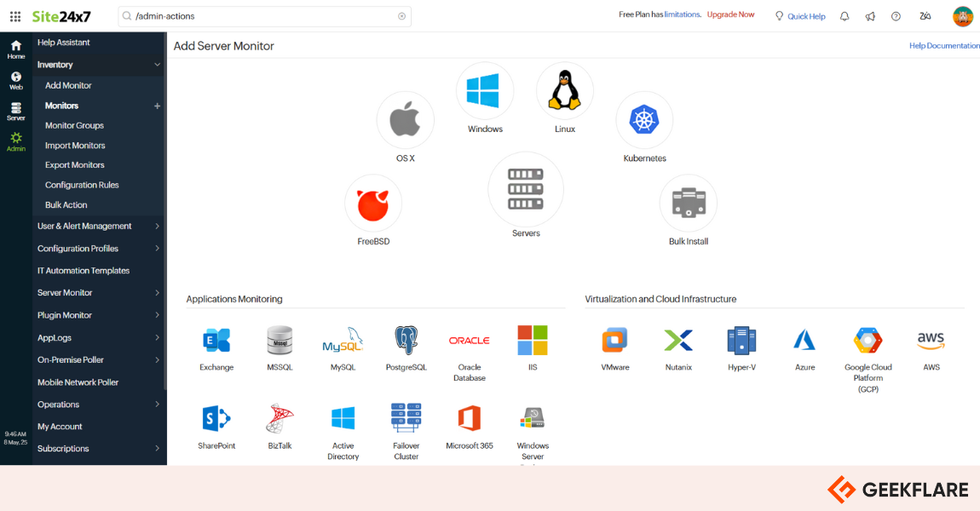The width and height of the screenshot is (980, 511).
Task: Open the Bulk Install icon
Action: pos(688,203)
